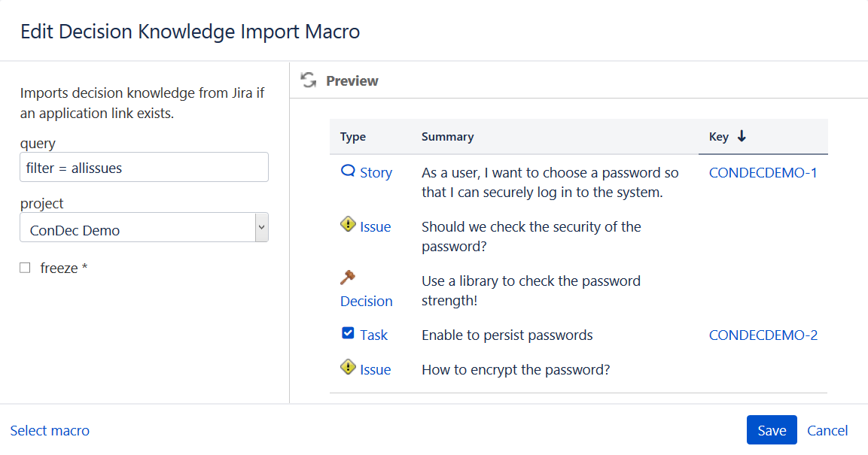Open the CONDECDEMO-1 issue link

point(763,173)
